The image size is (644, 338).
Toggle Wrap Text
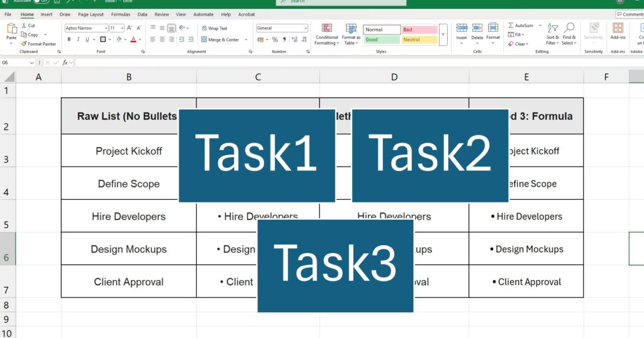pyautogui.click(x=214, y=28)
